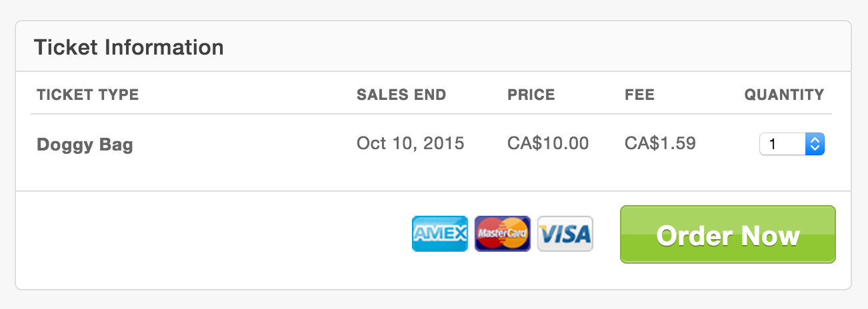Click the CA$1.59 fee value
The width and height of the screenshot is (868, 309).
click(661, 143)
